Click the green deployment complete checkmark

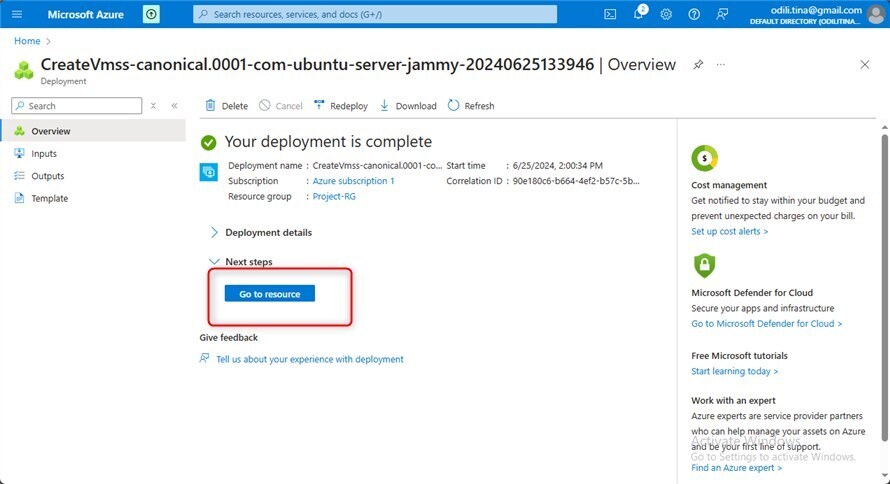coord(208,142)
